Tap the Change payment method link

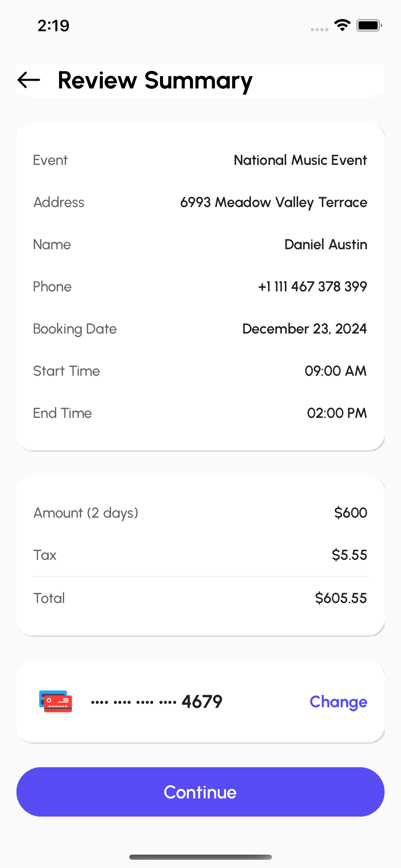click(338, 702)
